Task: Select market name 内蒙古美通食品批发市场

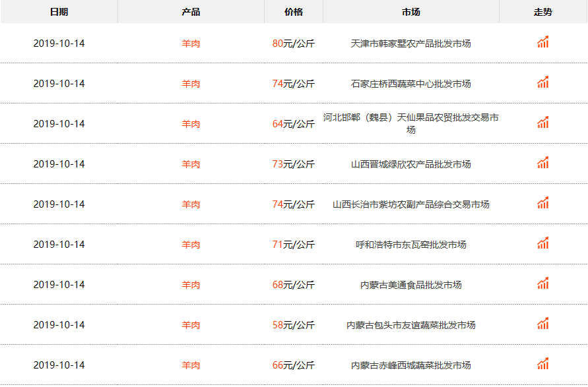Action: tap(411, 285)
